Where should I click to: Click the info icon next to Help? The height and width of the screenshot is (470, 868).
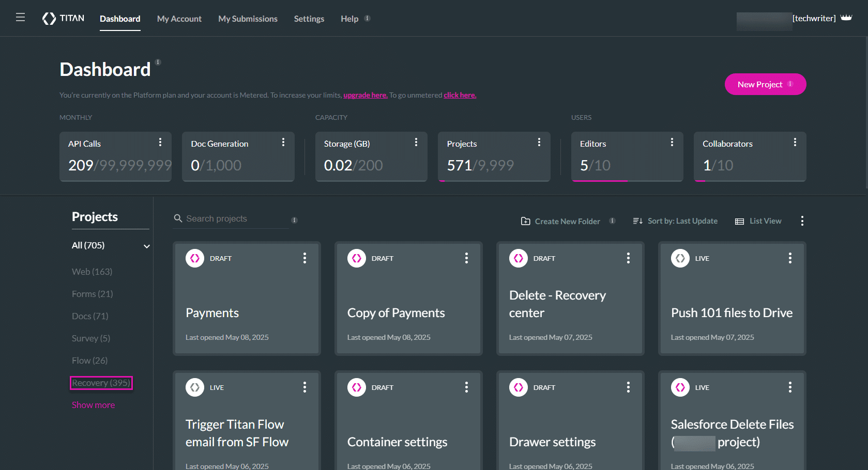[367, 19]
